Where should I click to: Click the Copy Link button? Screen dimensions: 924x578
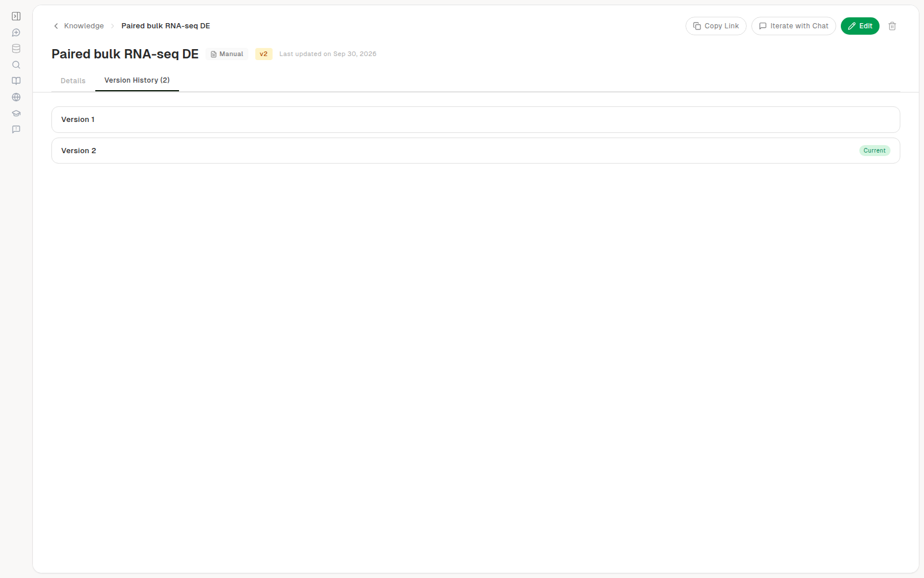tap(716, 26)
